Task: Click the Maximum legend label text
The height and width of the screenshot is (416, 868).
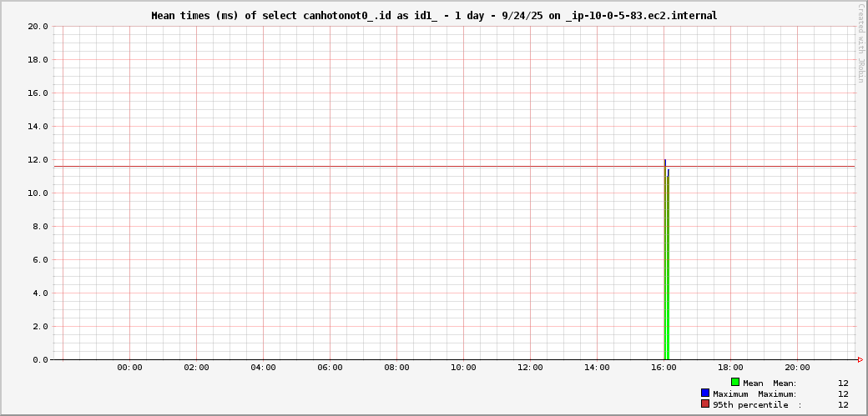Action: [x=731, y=393]
